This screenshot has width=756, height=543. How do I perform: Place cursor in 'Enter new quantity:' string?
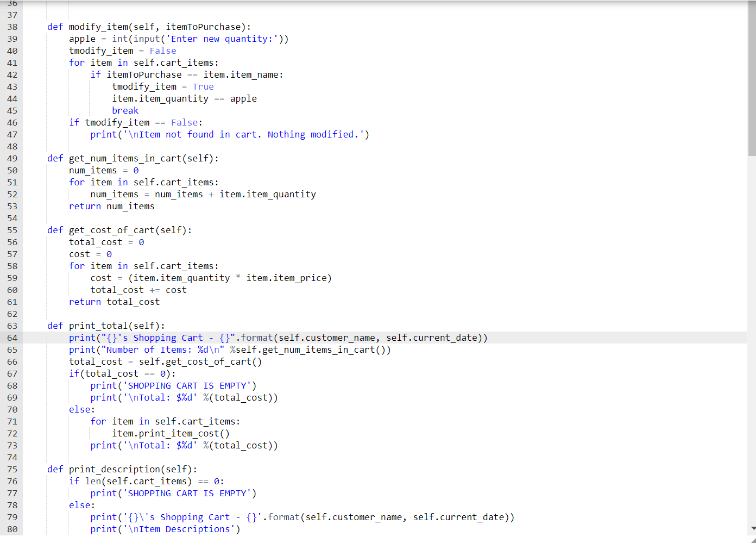[x=222, y=39]
